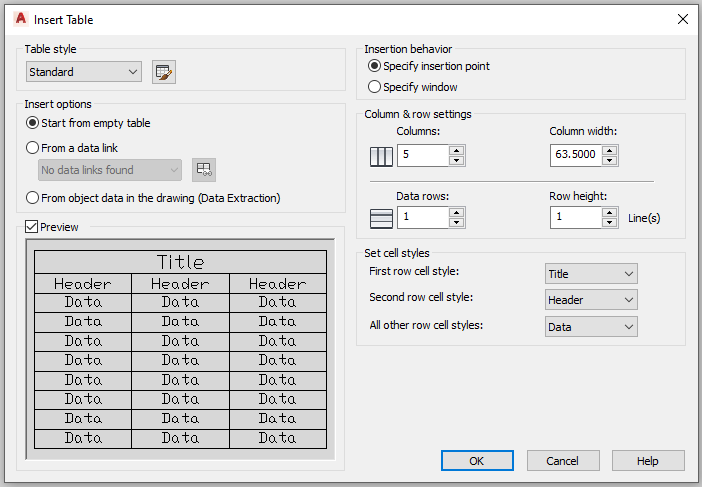This screenshot has width=702, height=487.
Task: Select From a data link option
Action: tap(72, 148)
